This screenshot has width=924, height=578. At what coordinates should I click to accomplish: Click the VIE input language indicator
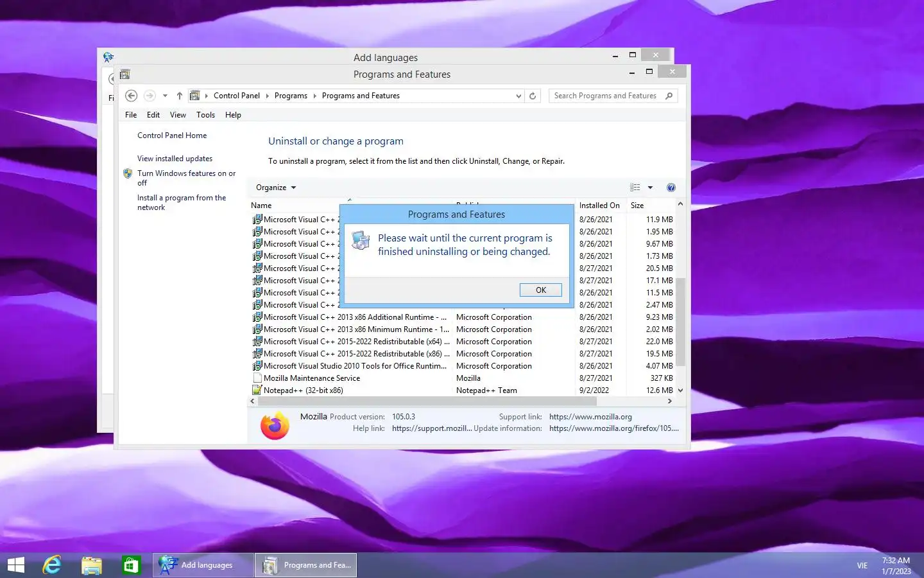pos(862,566)
